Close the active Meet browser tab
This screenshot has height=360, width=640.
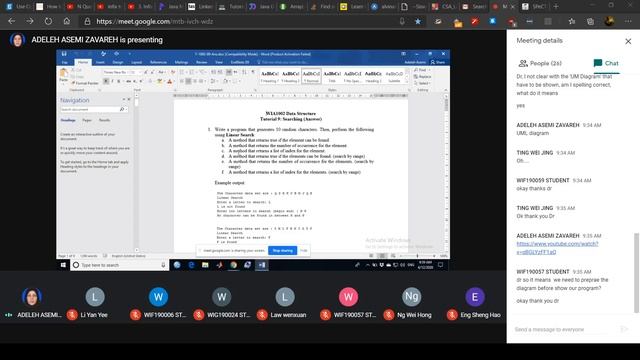[513, 7]
